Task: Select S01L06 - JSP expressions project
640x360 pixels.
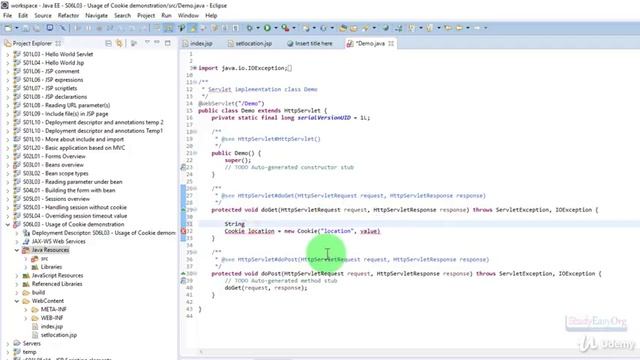Action: (x=53, y=80)
